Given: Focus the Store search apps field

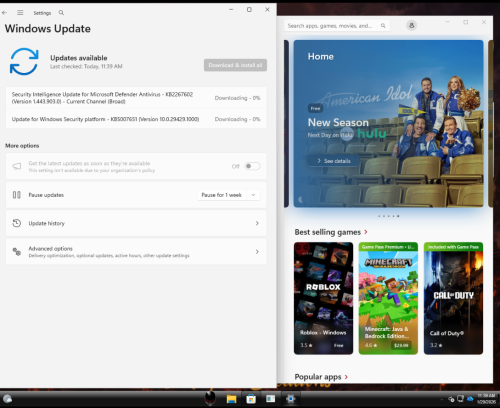Looking at the screenshot, I should pos(337,26).
